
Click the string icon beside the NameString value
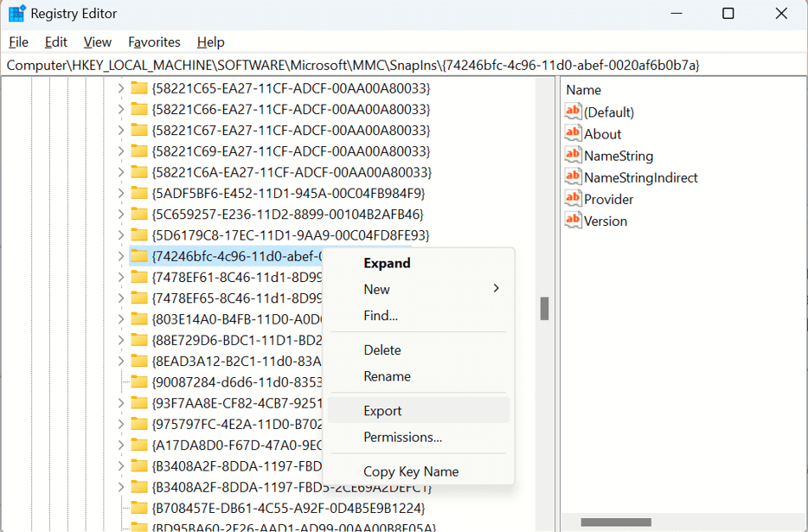click(573, 155)
